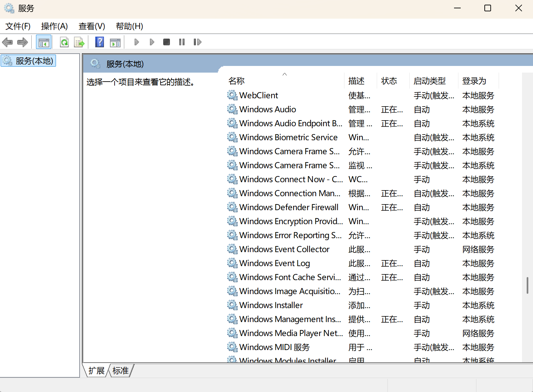
Task: Click the Pause service icon
Action: (x=182, y=42)
